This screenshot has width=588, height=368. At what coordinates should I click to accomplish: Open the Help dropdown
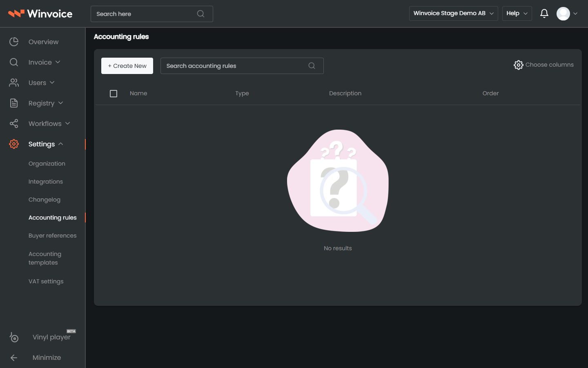tap(517, 13)
